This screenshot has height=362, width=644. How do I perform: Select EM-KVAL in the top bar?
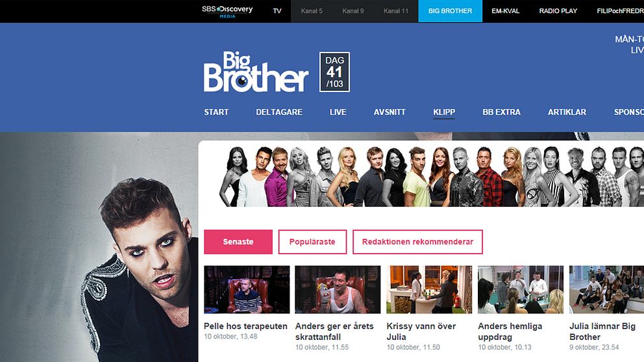click(x=505, y=11)
